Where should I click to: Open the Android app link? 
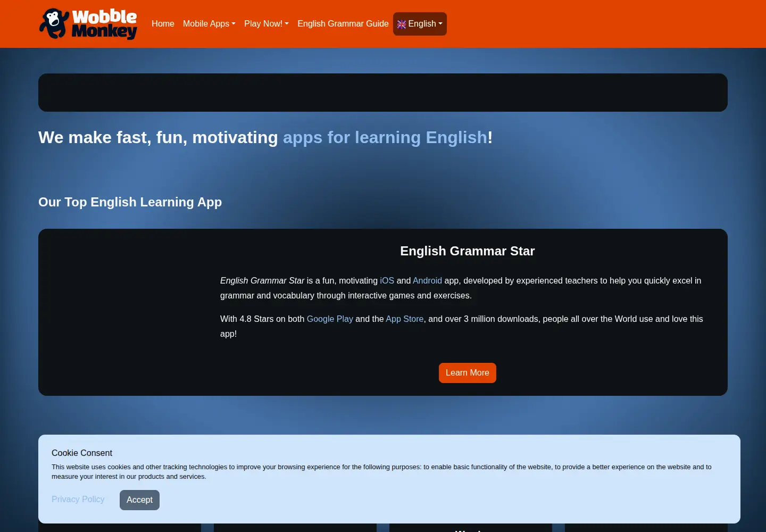point(427,280)
